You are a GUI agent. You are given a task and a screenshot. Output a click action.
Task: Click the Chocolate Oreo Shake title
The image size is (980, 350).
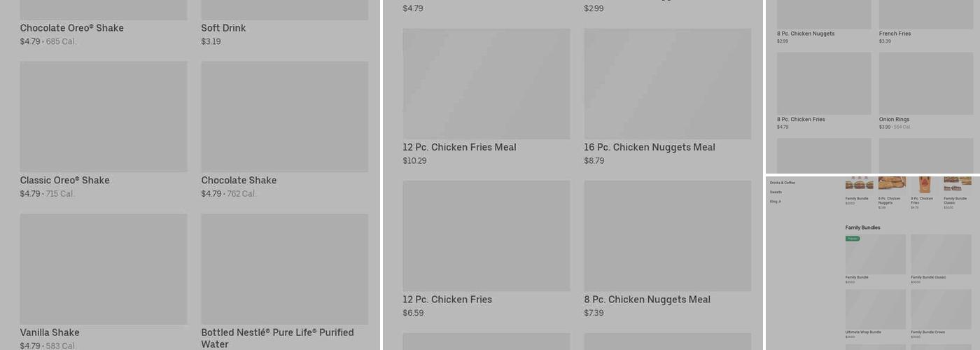[71, 28]
